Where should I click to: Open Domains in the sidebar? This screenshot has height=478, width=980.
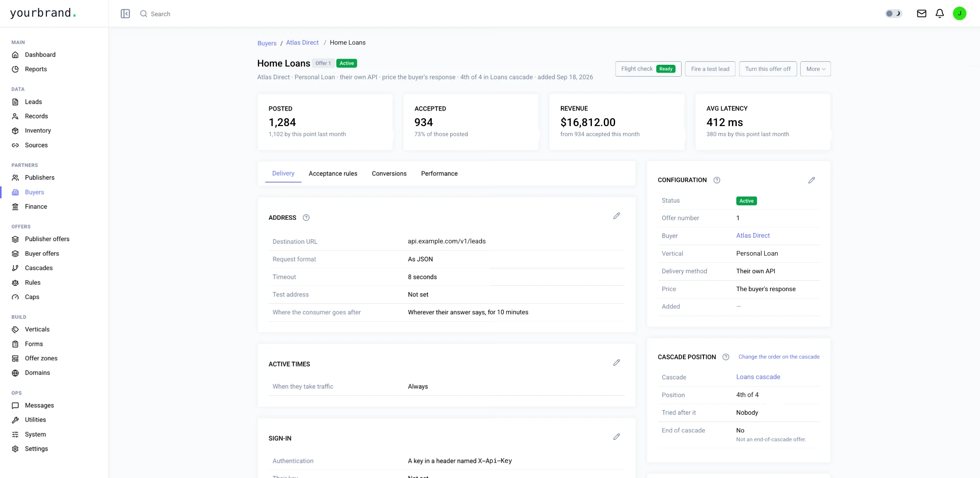(37, 373)
